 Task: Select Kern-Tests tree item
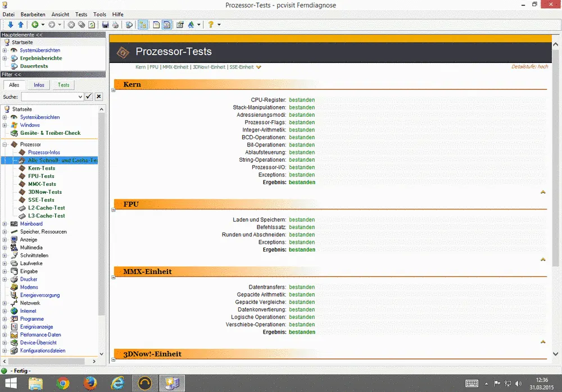click(42, 168)
